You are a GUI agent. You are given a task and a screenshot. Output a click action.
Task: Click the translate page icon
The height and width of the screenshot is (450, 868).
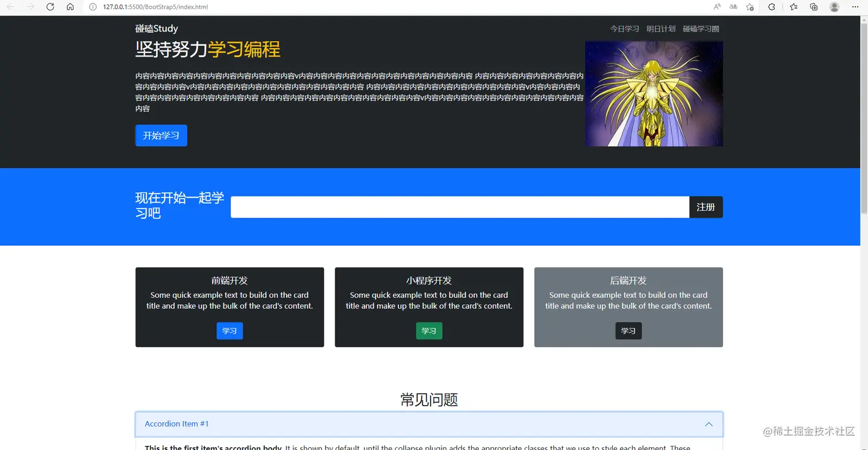tap(733, 7)
